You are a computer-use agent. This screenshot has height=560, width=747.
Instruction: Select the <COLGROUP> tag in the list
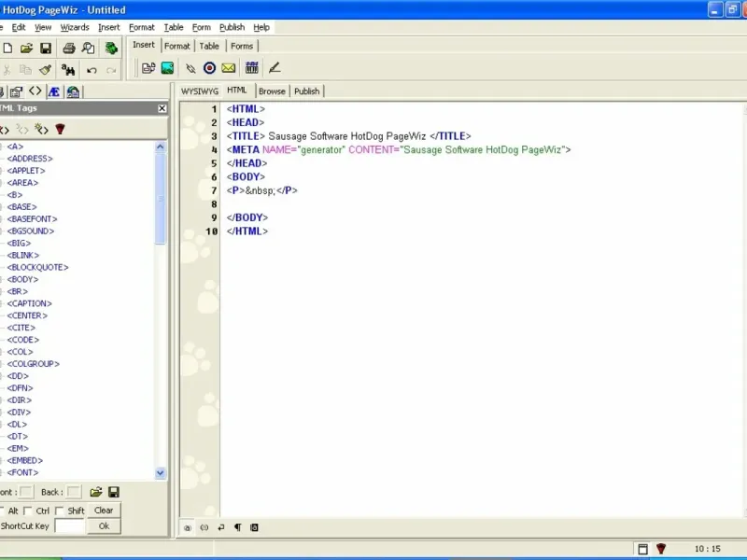[x=34, y=364]
